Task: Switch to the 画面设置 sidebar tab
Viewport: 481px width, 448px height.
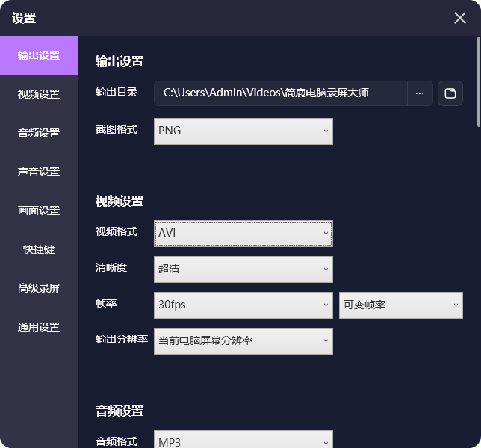Action: coord(39,211)
